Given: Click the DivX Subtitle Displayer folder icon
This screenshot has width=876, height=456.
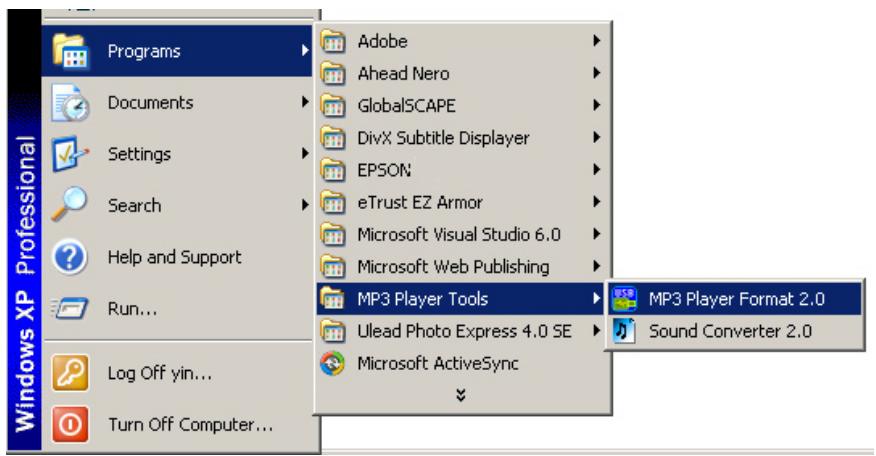Looking at the screenshot, I should pyautogui.click(x=333, y=138).
